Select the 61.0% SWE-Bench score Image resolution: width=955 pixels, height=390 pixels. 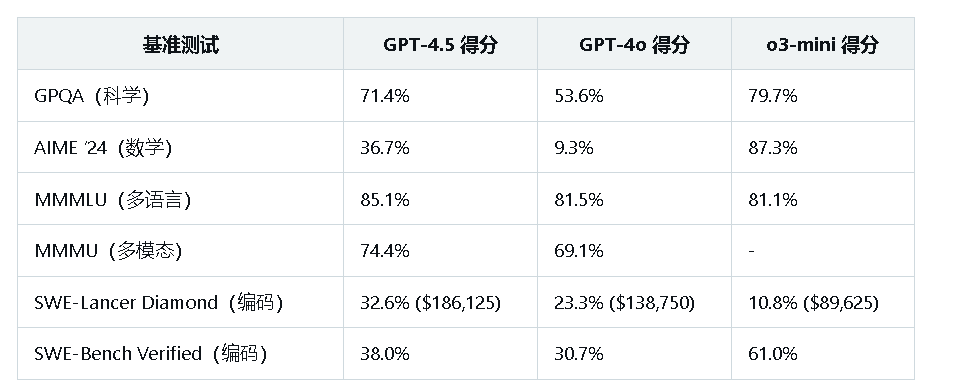point(773,354)
